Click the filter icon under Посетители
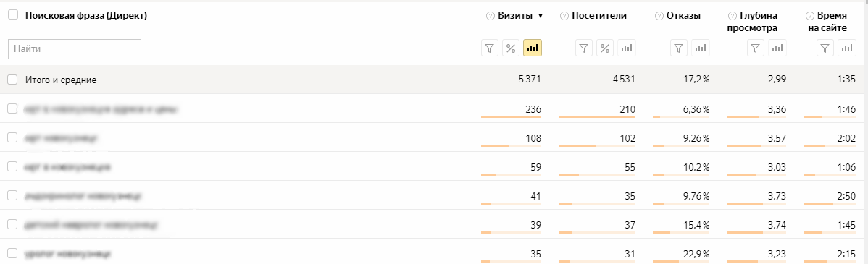 click(x=583, y=48)
